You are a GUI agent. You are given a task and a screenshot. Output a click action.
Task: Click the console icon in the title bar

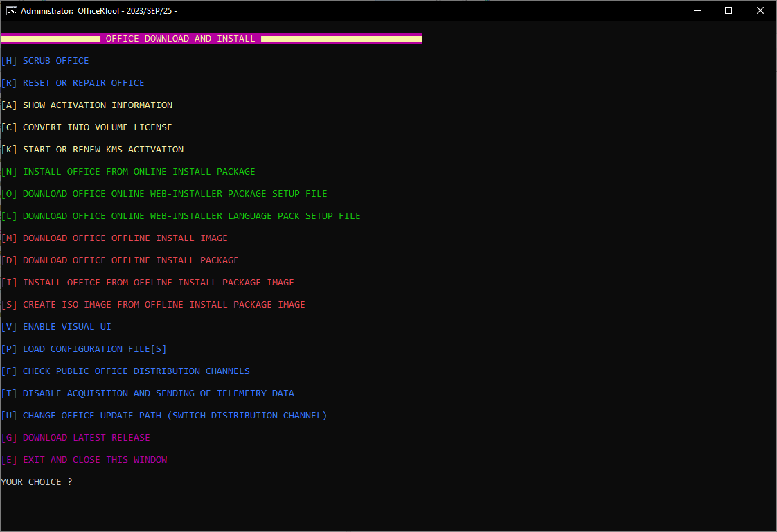pyautogui.click(x=11, y=11)
